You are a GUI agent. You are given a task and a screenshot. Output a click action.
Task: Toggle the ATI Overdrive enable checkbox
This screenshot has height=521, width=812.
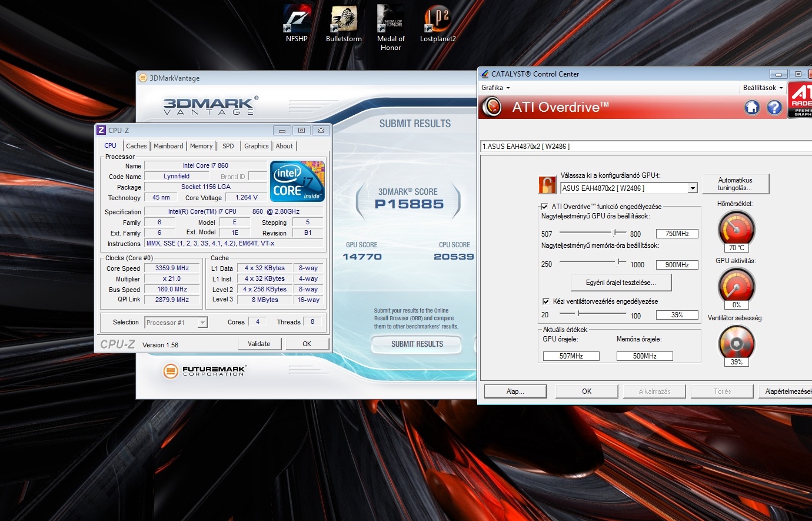[x=544, y=207]
